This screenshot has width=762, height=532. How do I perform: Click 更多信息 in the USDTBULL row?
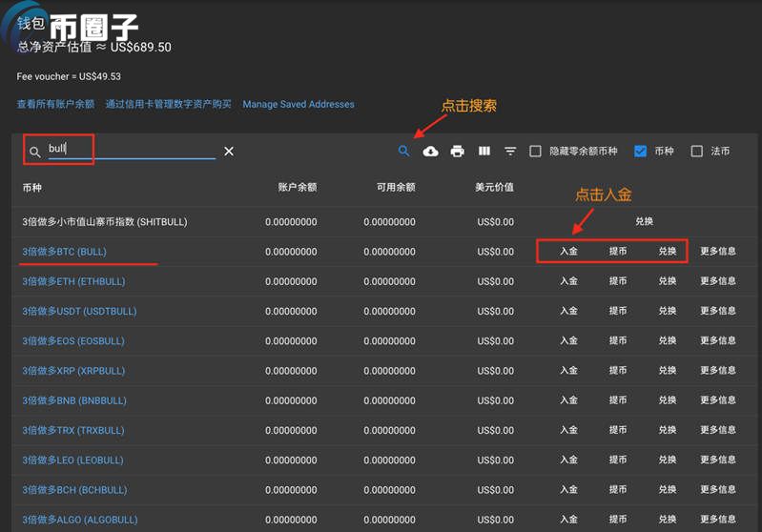(x=718, y=311)
